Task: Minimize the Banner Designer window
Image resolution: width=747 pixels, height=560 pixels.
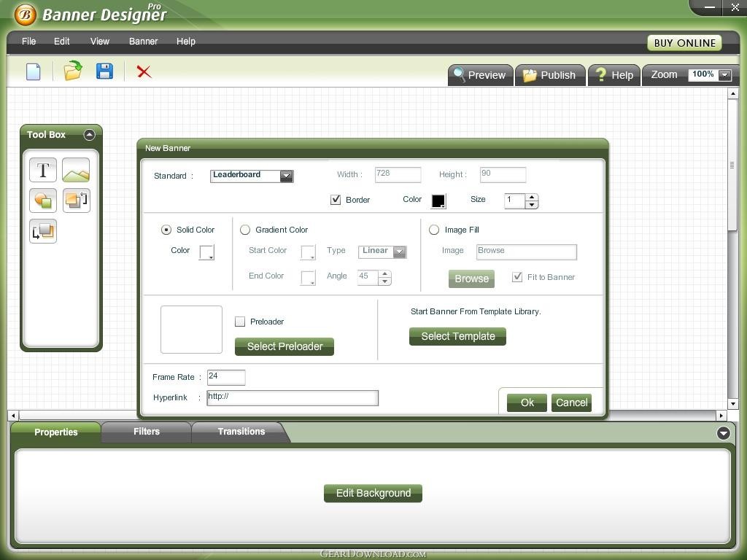Action: point(710,7)
